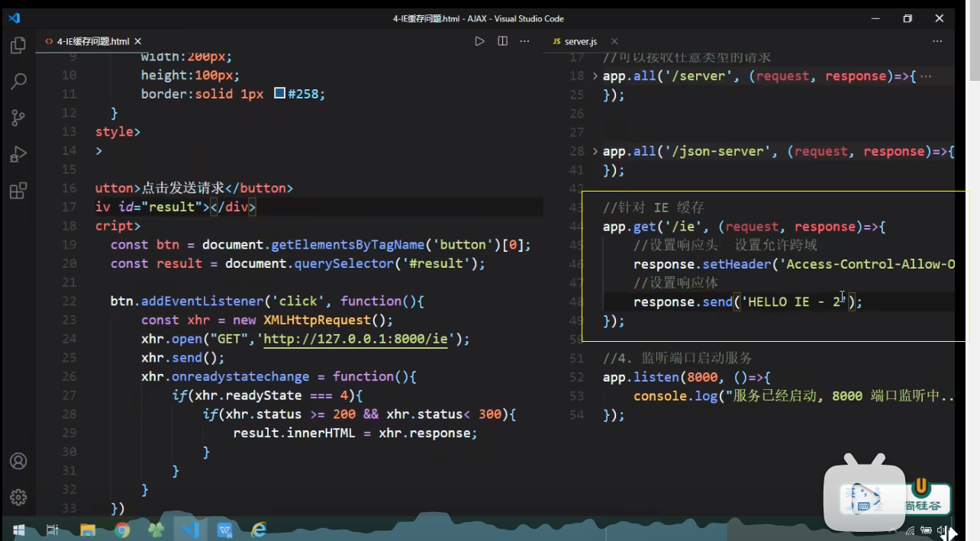This screenshot has height=541, width=980.
Task: Click 'result.innerHTML' in the html editor
Action: pos(294,433)
